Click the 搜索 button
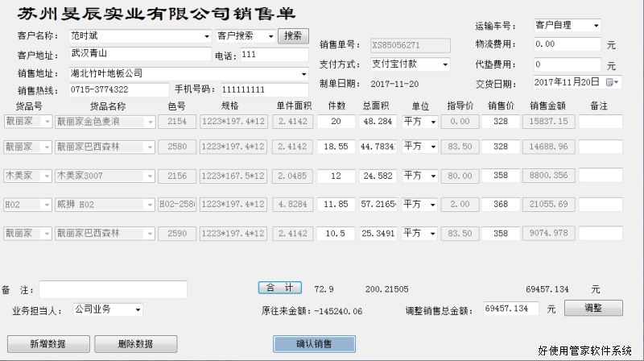 pos(293,36)
